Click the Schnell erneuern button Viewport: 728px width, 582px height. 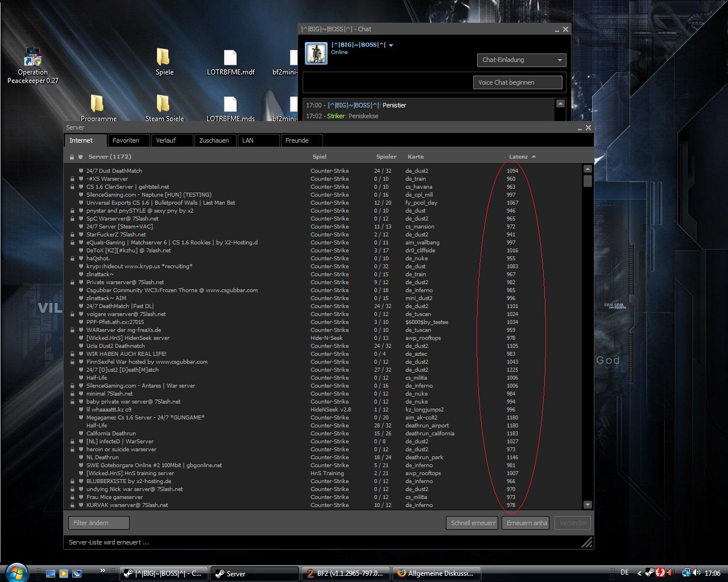(x=472, y=523)
